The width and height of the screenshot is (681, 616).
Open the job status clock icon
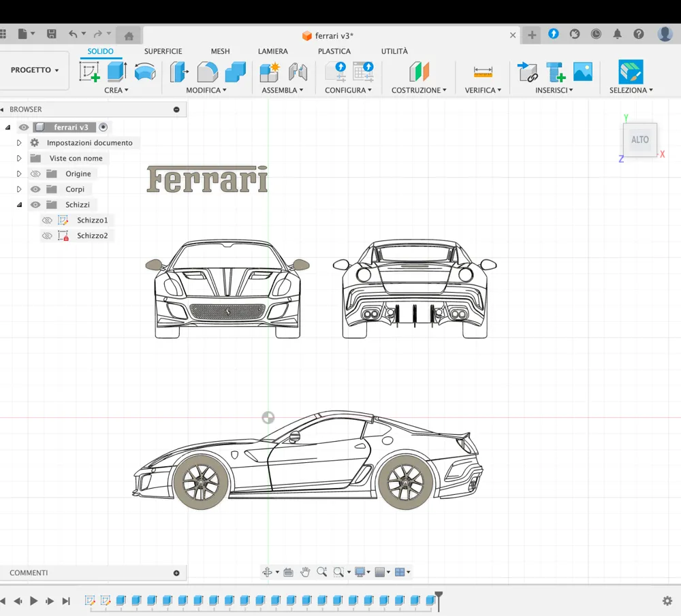[x=596, y=34]
